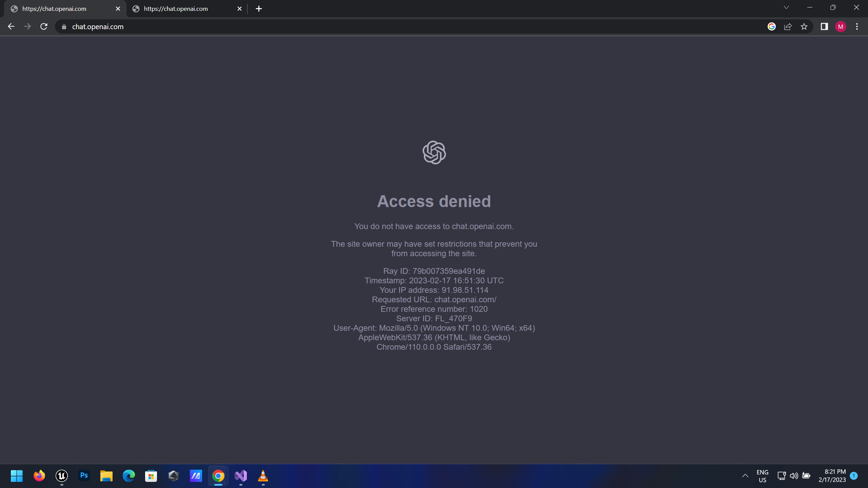Open the tab search dropdown
Screen dimensions: 868x488
(x=786, y=7)
